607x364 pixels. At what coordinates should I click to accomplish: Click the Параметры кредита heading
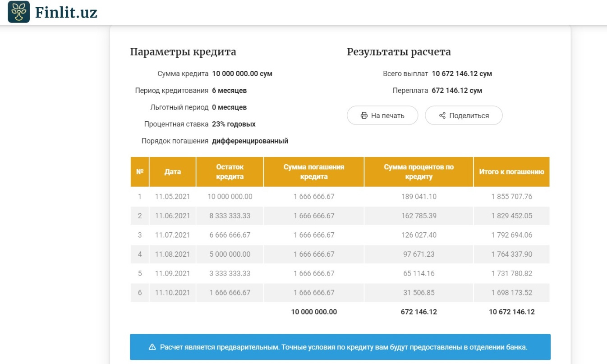coord(183,52)
